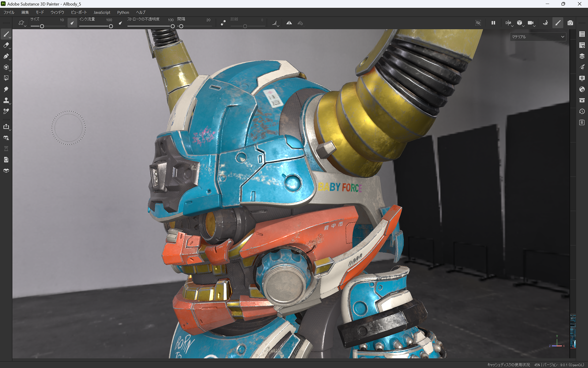
Task: Select the Smudge tool
Action: [x=6, y=89]
